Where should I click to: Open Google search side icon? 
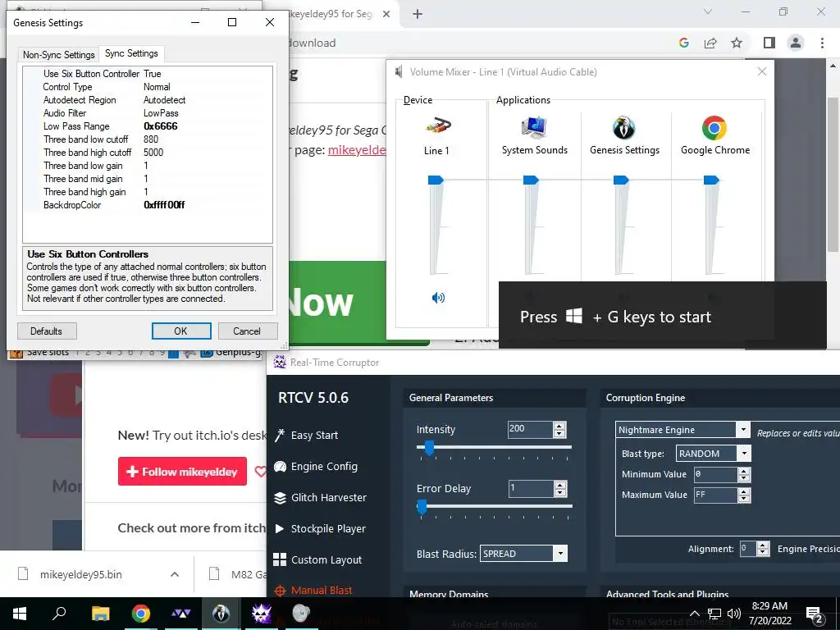[683, 43]
